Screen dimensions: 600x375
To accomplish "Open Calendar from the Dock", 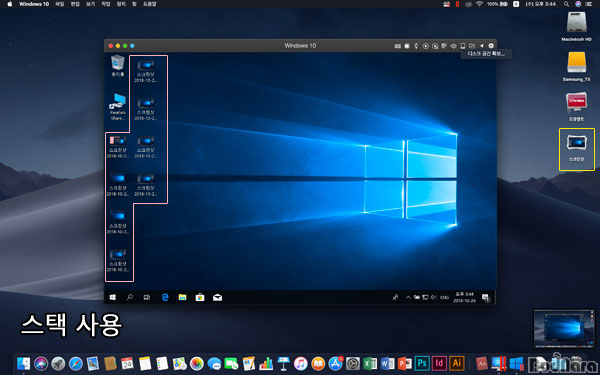I will point(127,363).
